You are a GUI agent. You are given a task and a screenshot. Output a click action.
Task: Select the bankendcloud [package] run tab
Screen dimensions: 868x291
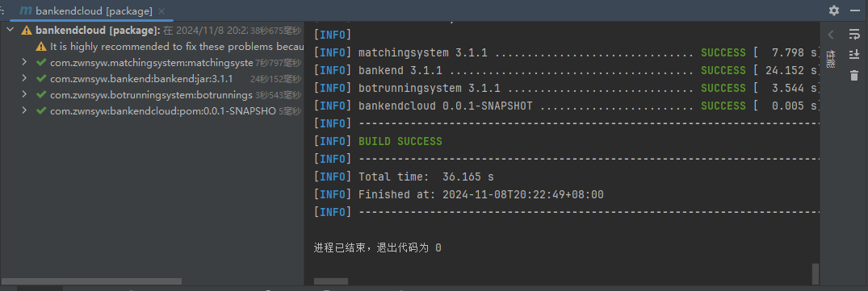(x=93, y=11)
